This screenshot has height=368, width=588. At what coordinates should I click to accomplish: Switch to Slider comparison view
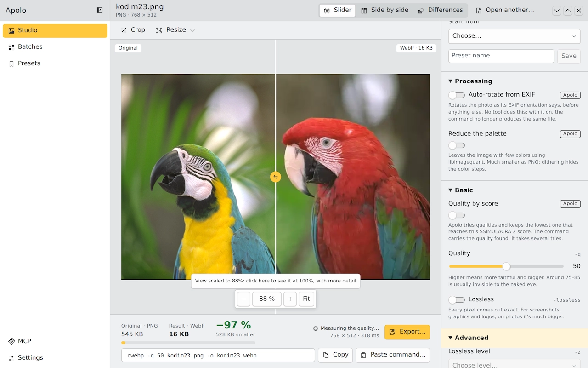point(337,10)
